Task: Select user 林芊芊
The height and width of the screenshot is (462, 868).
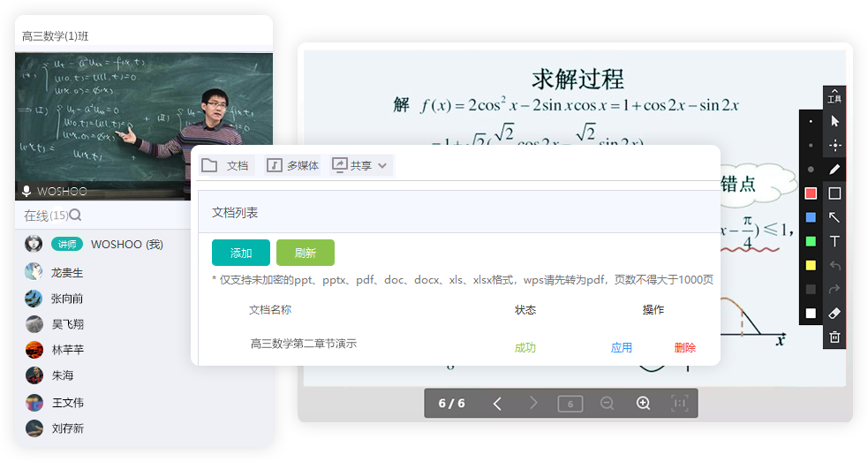Action: click(x=67, y=350)
